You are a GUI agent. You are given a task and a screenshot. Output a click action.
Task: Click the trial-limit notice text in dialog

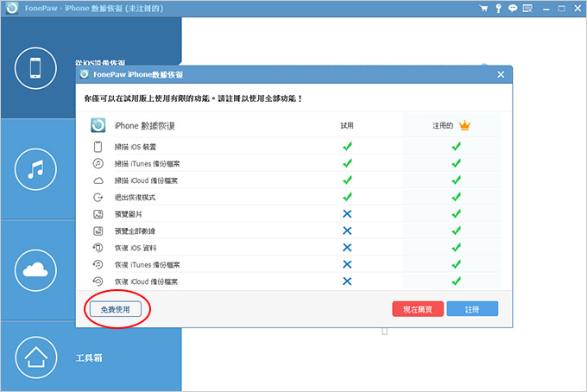[x=193, y=98]
